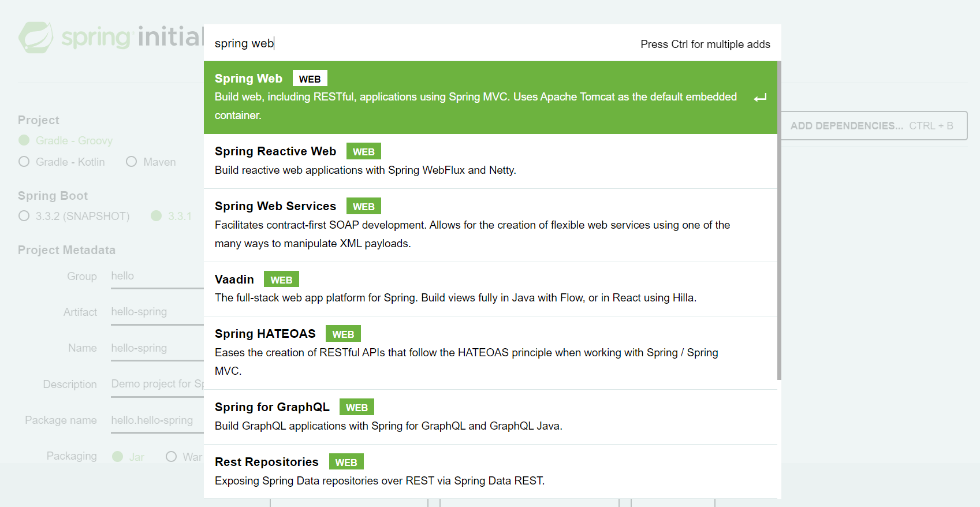The width and height of the screenshot is (980, 507).
Task: Click the 'Spring Boot' section heading
Action: pos(53,196)
